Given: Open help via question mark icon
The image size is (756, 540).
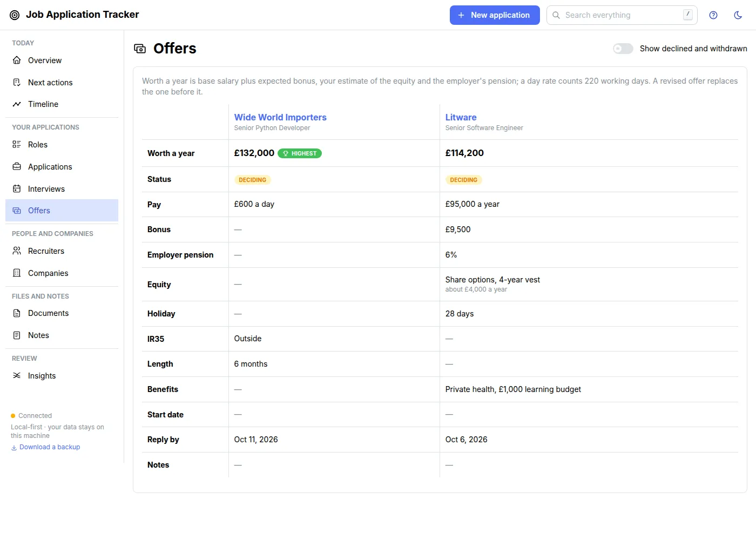Looking at the screenshot, I should click(x=713, y=15).
